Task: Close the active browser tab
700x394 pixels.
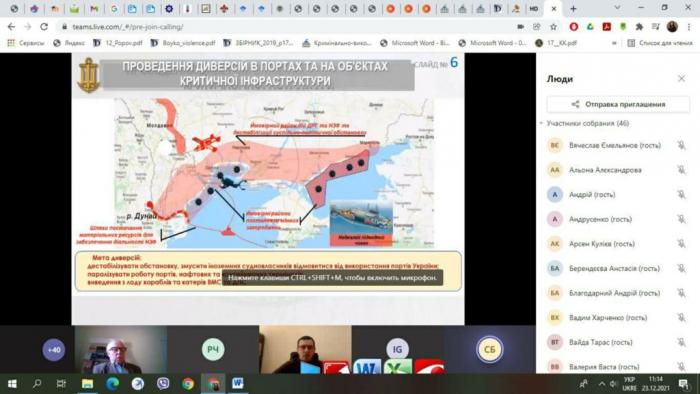Action: pyautogui.click(x=554, y=8)
